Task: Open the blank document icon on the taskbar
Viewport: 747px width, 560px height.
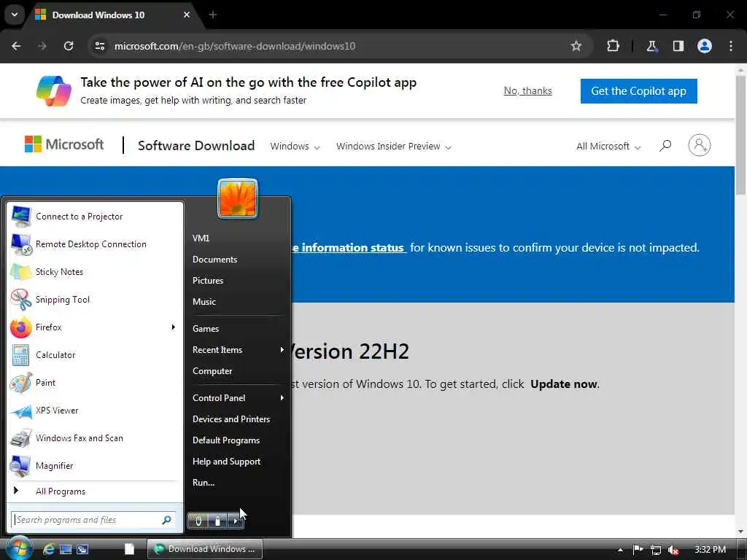Action: (129, 549)
